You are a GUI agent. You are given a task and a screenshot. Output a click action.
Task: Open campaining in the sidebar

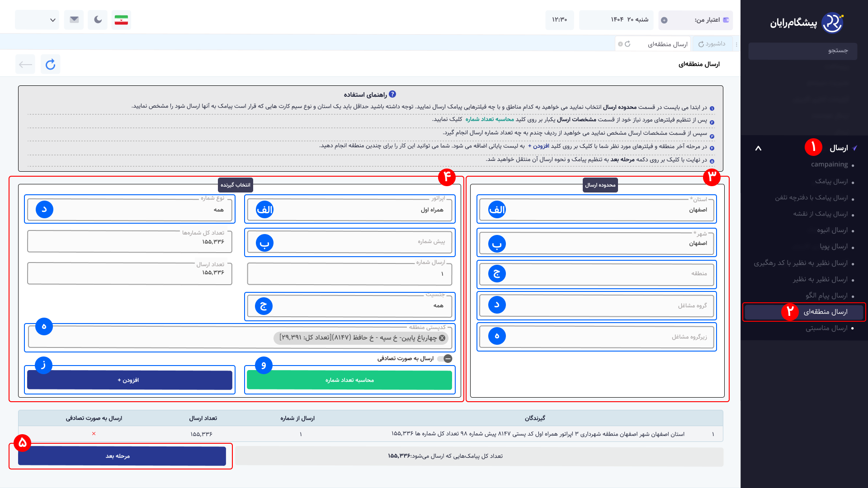(x=829, y=164)
